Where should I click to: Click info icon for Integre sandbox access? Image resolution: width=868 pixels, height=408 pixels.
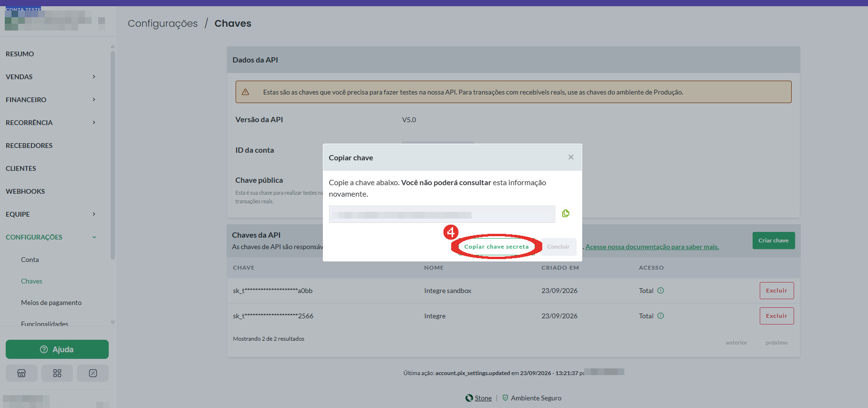click(x=661, y=291)
